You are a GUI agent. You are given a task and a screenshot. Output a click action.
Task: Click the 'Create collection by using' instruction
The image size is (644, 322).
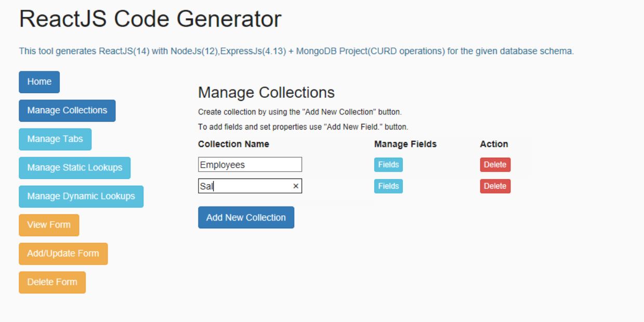(x=300, y=112)
